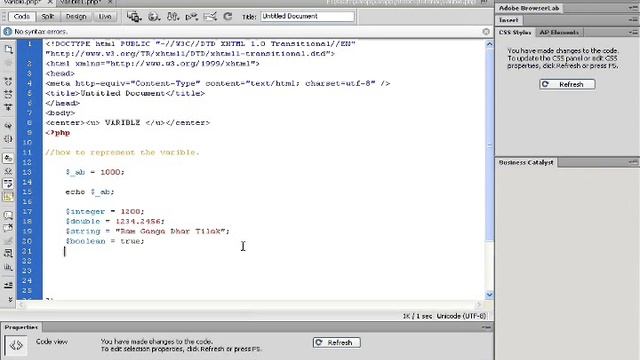Click the code view tag icon in Properties

(16, 345)
